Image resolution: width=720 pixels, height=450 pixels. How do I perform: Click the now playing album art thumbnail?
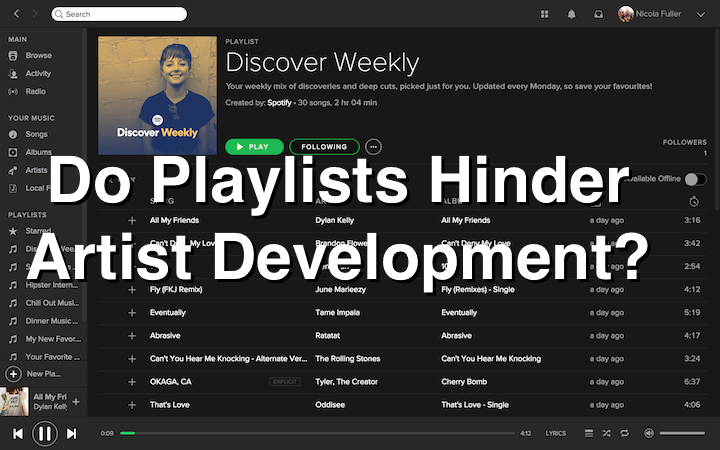(x=14, y=401)
